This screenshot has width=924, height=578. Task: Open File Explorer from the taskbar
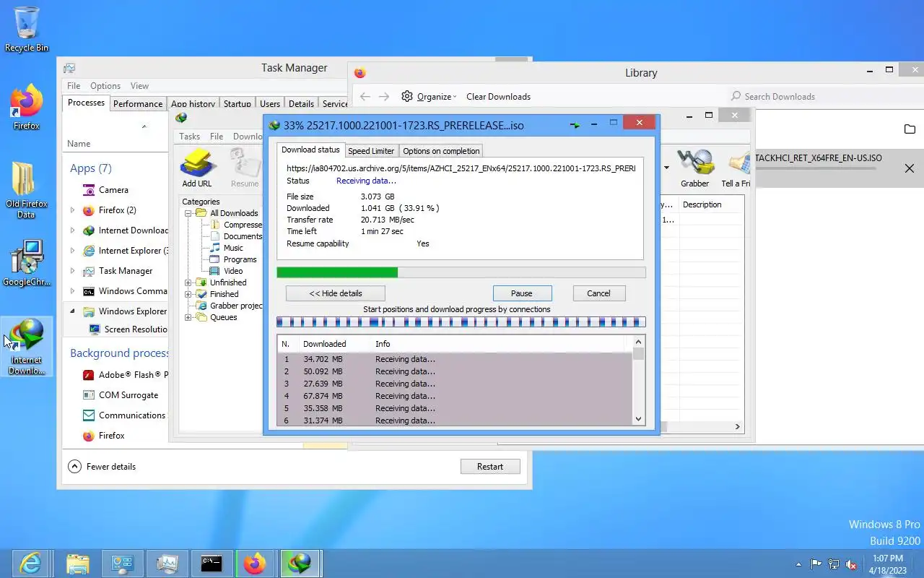point(77,564)
